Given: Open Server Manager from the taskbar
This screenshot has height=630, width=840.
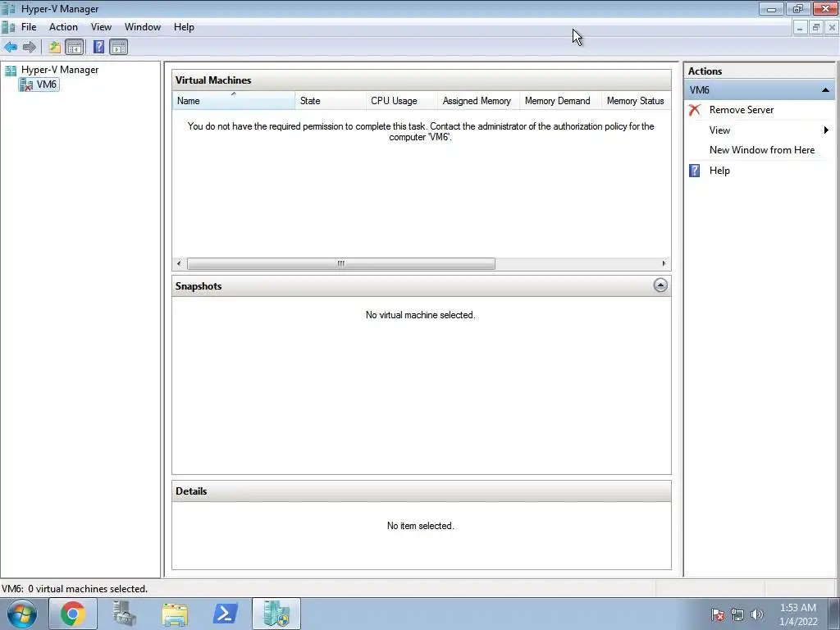Looking at the screenshot, I should pos(125,614).
